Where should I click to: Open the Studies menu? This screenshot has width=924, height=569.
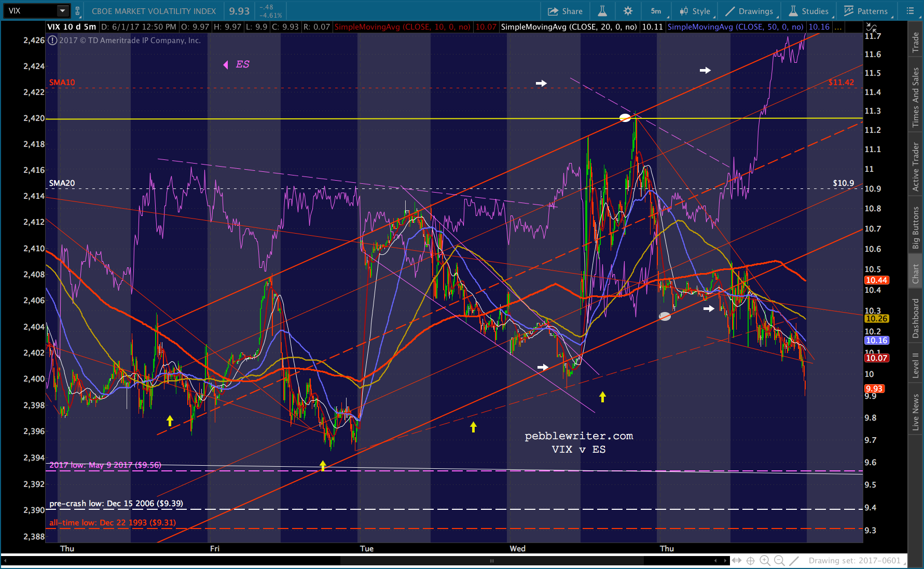(x=809, y=11)
